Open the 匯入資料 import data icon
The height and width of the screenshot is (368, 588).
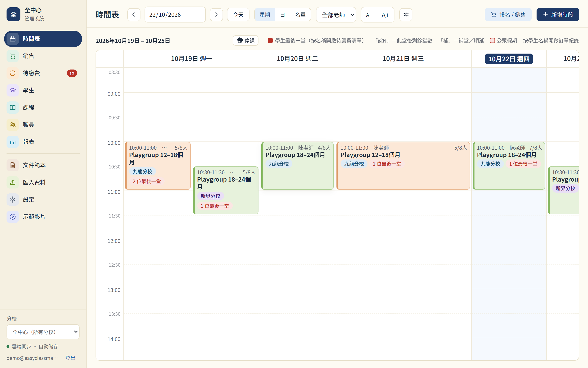13,182
